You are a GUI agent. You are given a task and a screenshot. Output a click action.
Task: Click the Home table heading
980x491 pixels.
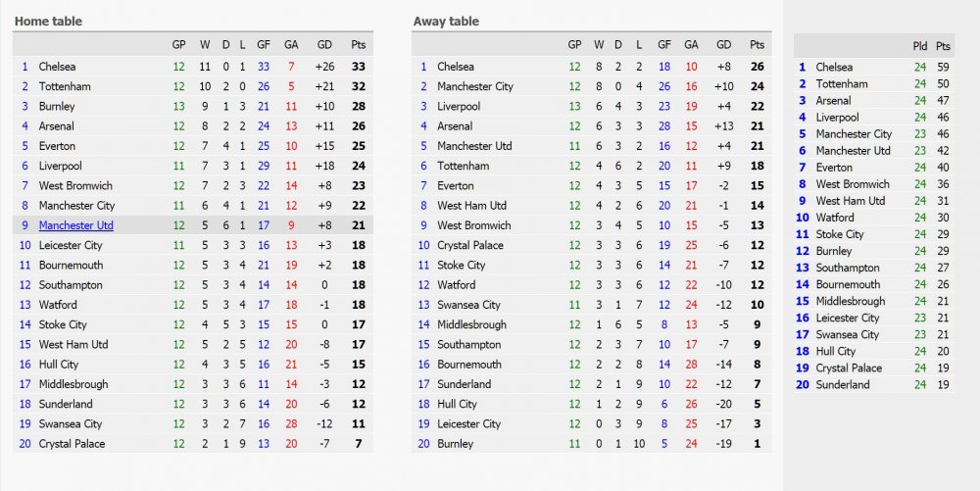point(48,22)
